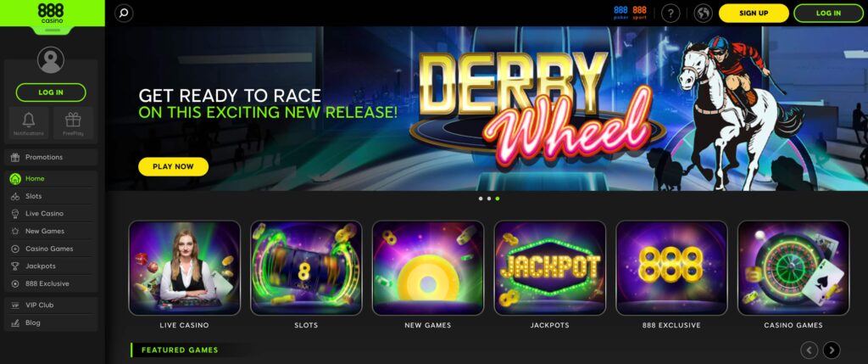
Task: Click PLAY NOW on Derby Wheel banner
Action: (x=173, y=167)
